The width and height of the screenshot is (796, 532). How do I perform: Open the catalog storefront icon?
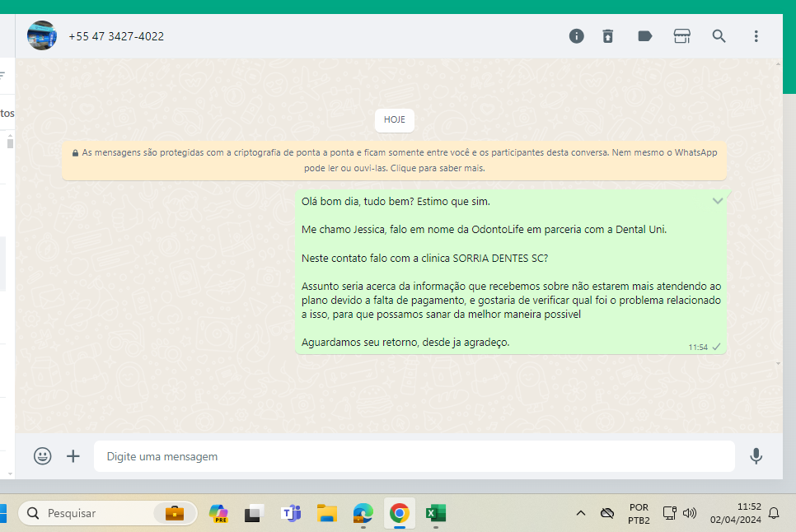[681, 36]
